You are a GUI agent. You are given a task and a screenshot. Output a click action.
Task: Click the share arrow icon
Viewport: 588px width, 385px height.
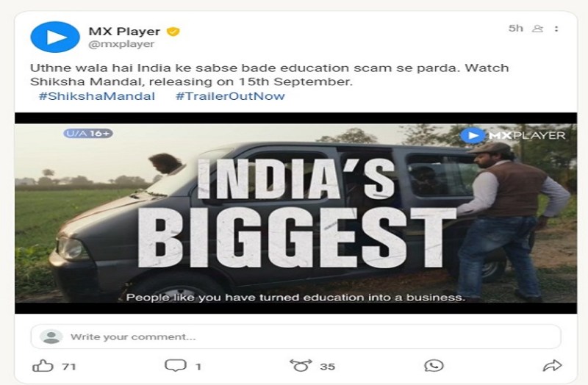[553, 365]
